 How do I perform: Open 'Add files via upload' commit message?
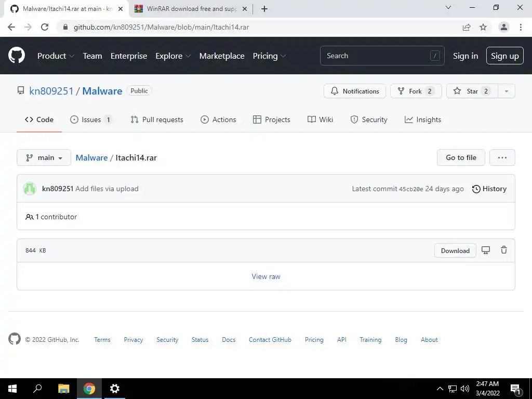(107, 189)
